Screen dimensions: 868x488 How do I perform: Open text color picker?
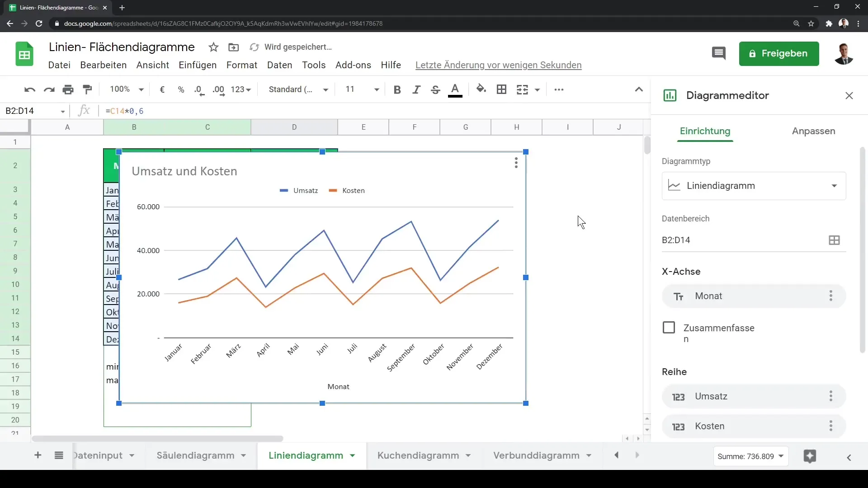point(455,89)
